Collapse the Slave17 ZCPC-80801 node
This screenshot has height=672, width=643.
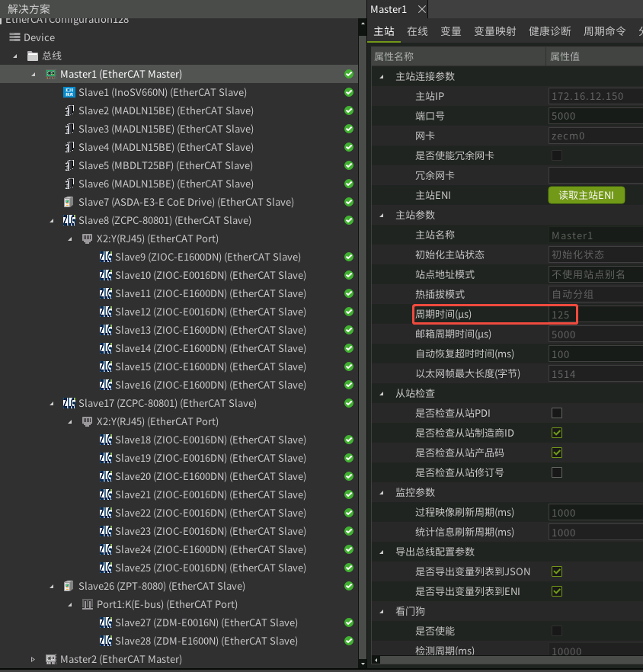pyautogui.click(x=52, y=403)
